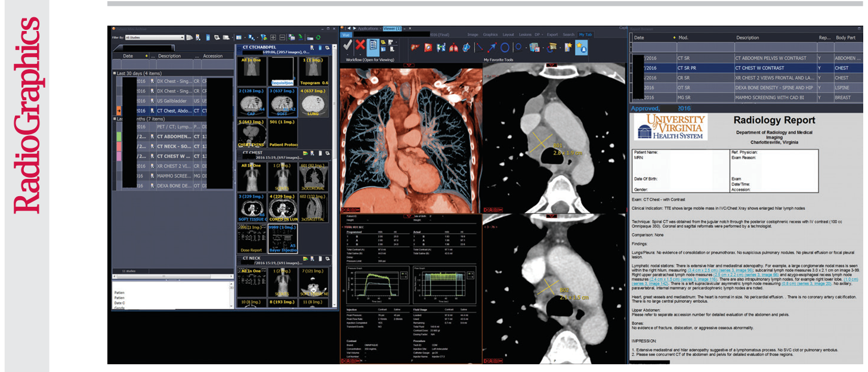
Task: Sort archive list by Description column
Action: tap(169, 56)
